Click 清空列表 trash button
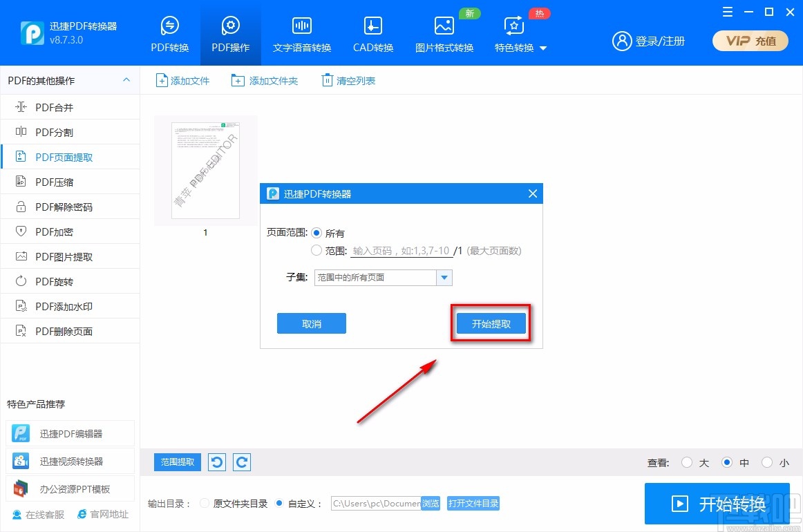This screenshot has height=532, width=803. 348,80
